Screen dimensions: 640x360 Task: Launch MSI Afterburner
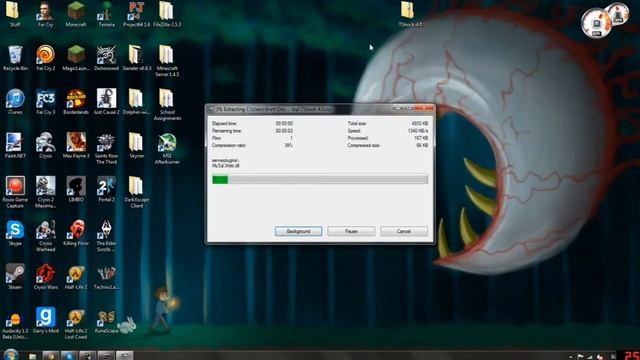coord(167,148)
